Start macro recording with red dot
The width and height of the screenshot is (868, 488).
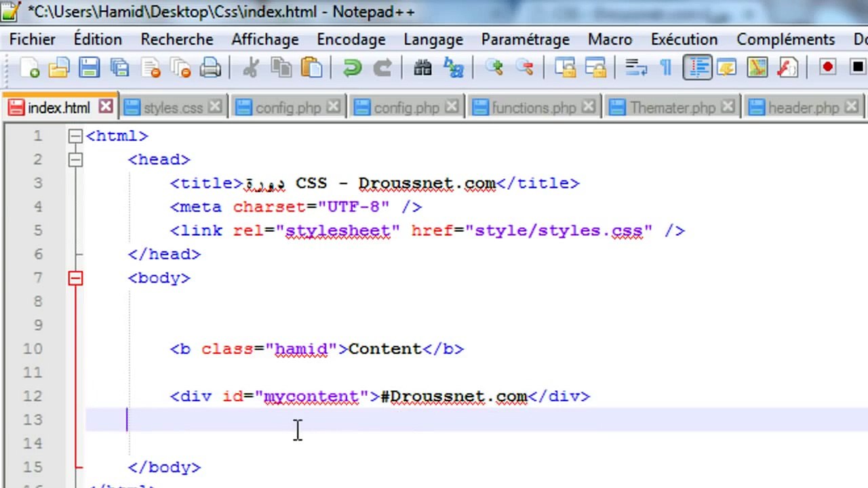point(827,67)
